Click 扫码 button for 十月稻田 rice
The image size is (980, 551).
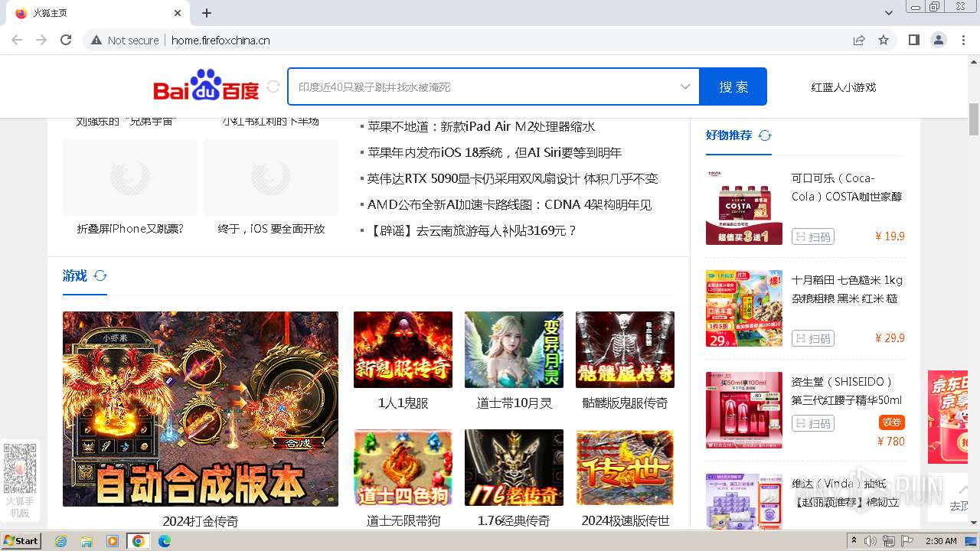click(x=813, y=338)
